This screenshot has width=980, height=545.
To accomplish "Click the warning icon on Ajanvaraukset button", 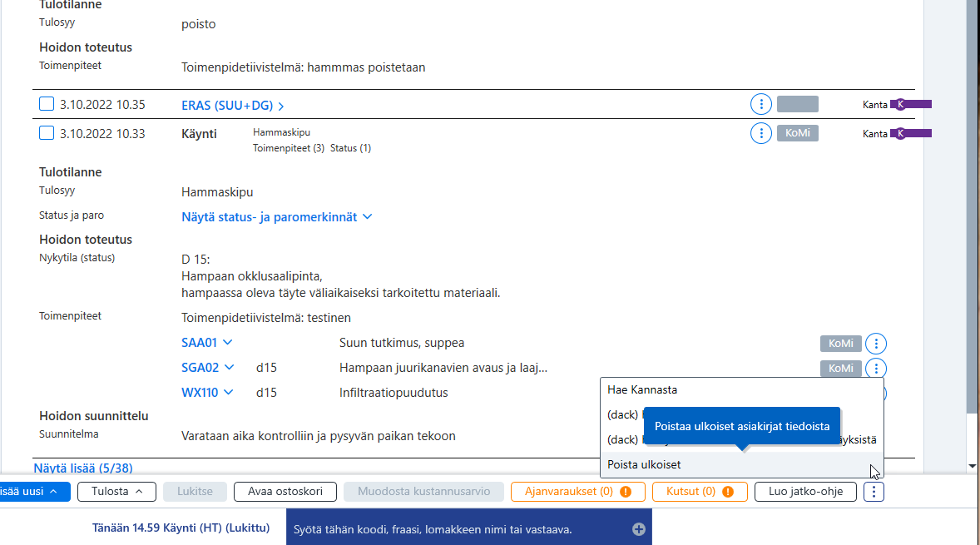I will (625, 492).
